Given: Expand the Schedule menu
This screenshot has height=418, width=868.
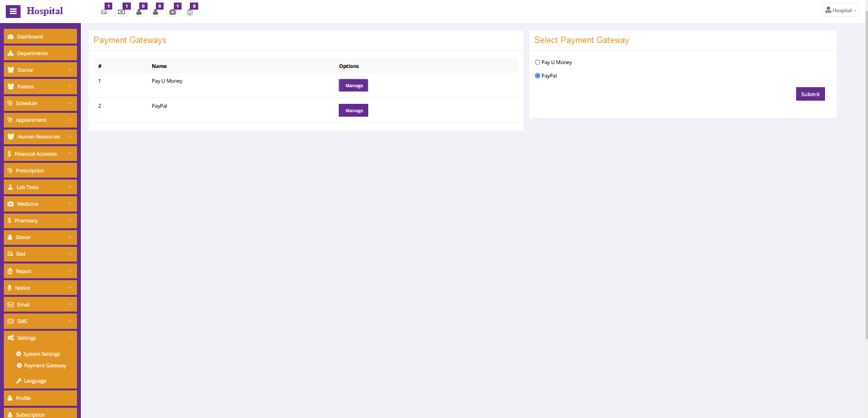Looking at the screenshot, I should [x=40, y=103].
